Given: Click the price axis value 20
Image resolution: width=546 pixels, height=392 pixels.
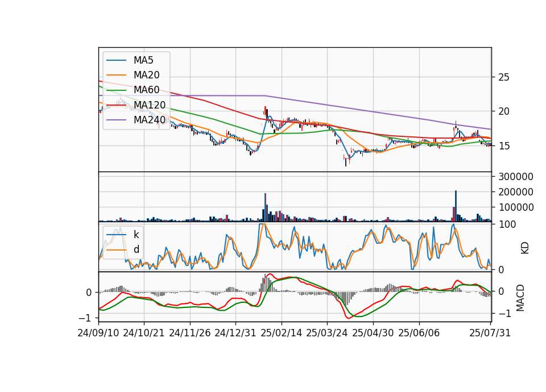Looking at the screenshot, I should coord(504,111).
